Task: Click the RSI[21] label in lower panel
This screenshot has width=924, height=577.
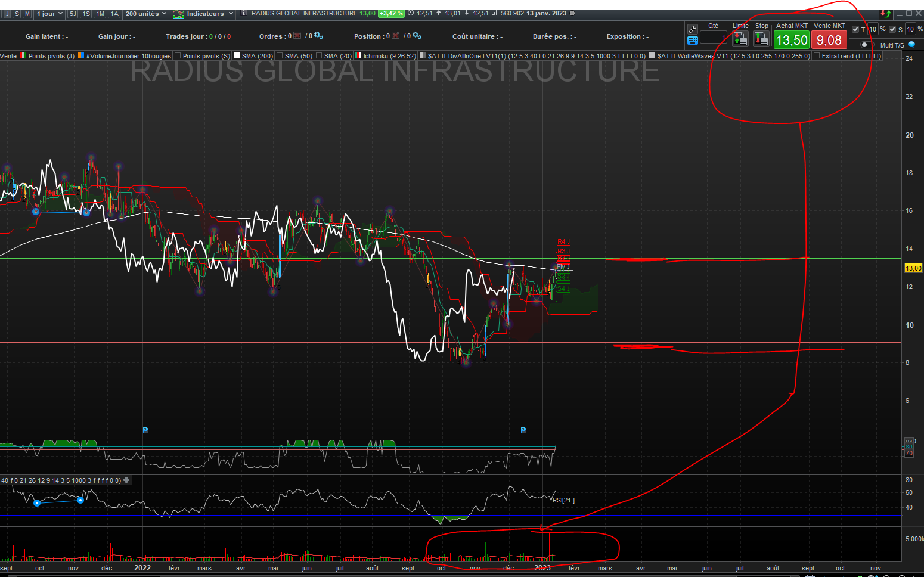Action: tap(563, 500)
